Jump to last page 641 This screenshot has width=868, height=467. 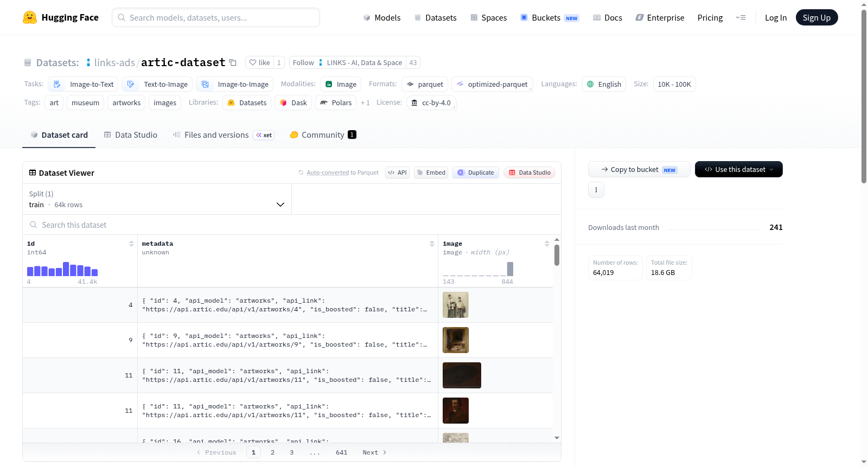341,452
